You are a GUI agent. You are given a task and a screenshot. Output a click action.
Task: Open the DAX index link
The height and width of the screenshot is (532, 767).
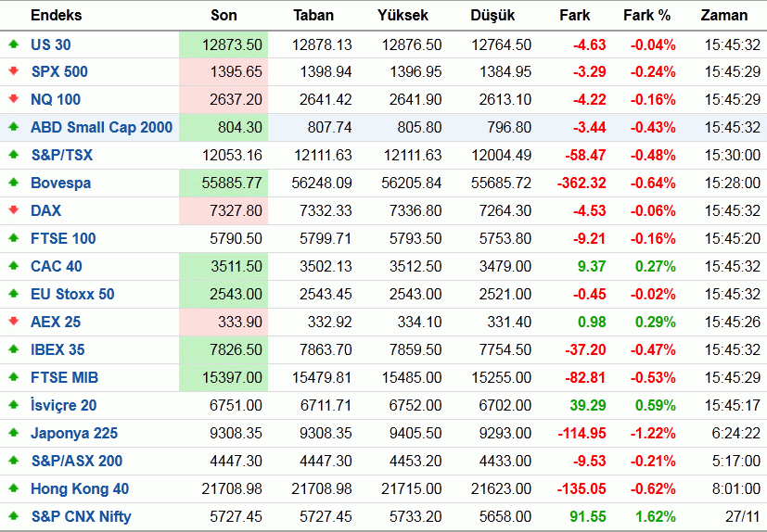point(46,210)
